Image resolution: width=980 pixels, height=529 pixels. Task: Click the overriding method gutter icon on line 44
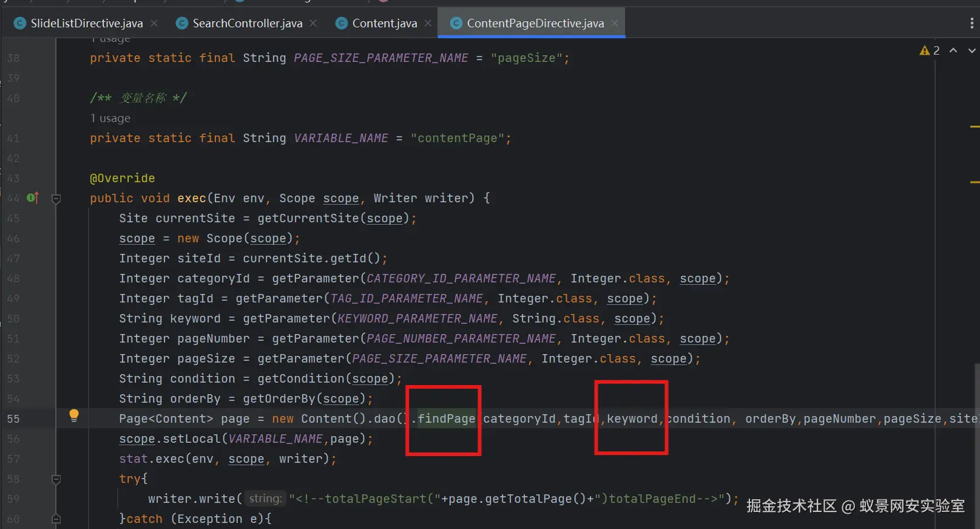(x=33, y=197)
